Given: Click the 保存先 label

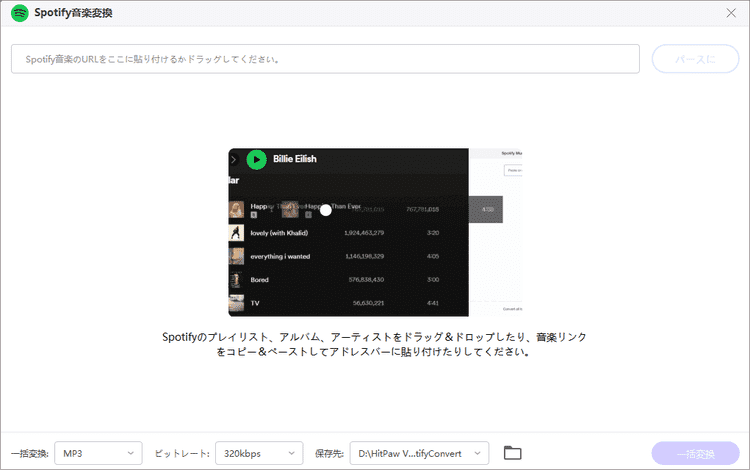Looking at the screenshot, I should pos(329,454).
